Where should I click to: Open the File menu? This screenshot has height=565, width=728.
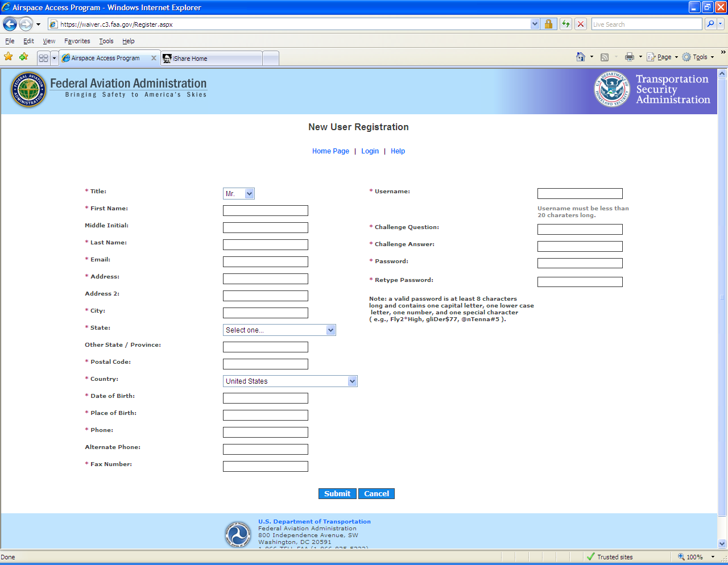pos(10,41)
